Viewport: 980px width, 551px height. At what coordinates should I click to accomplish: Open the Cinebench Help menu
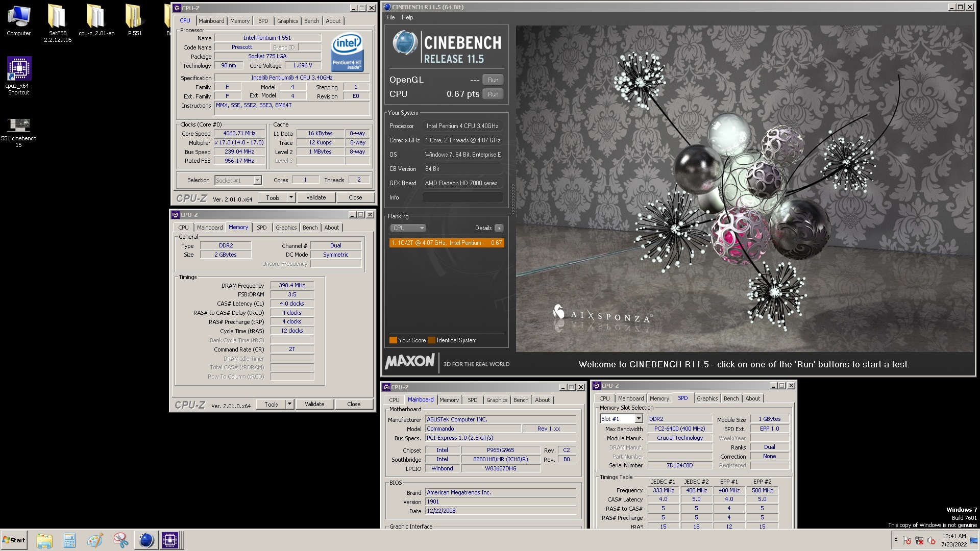[x=407, y=17]
